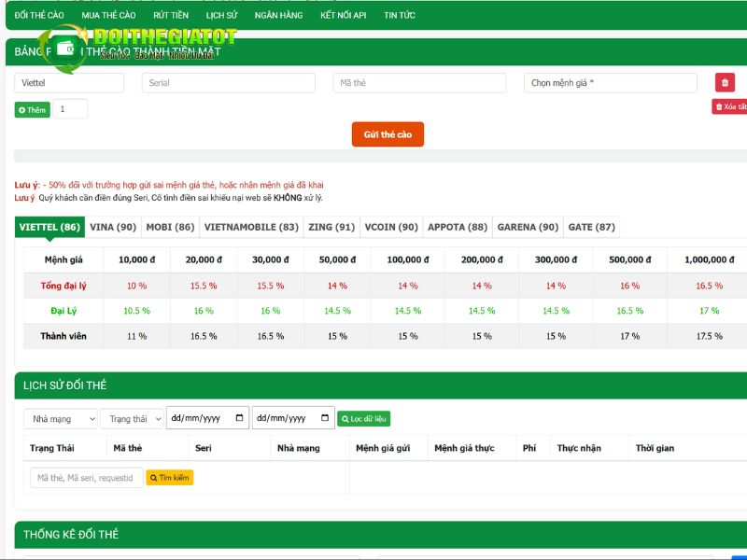747x560 pixels.
Task: Switch to the ZING (91) tab
Action: (331, 227)
